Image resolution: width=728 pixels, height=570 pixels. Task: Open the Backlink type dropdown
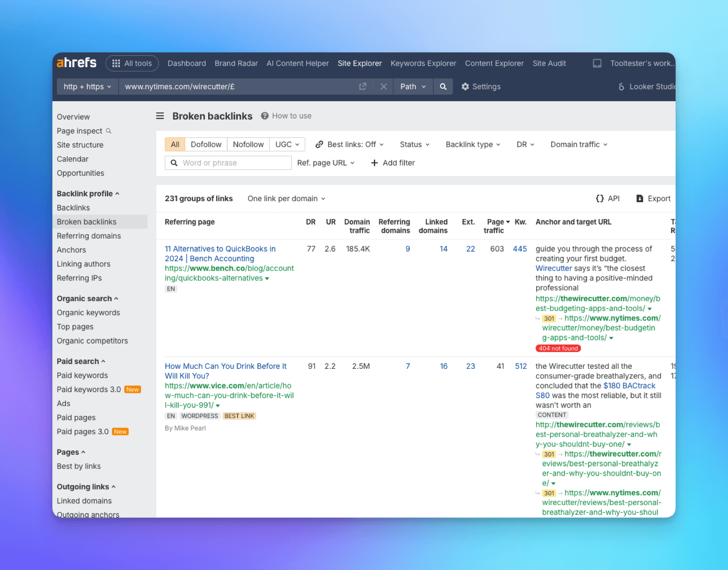tap(473, 144)
